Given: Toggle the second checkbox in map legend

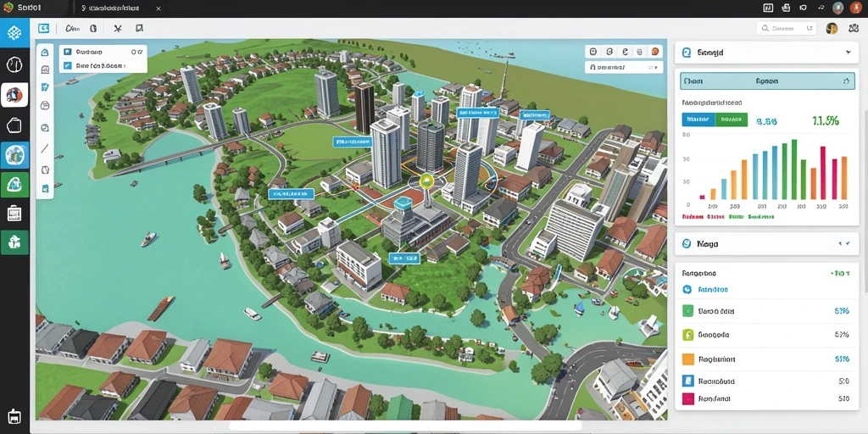Looking at the screenshot, I should pos(68,65).
